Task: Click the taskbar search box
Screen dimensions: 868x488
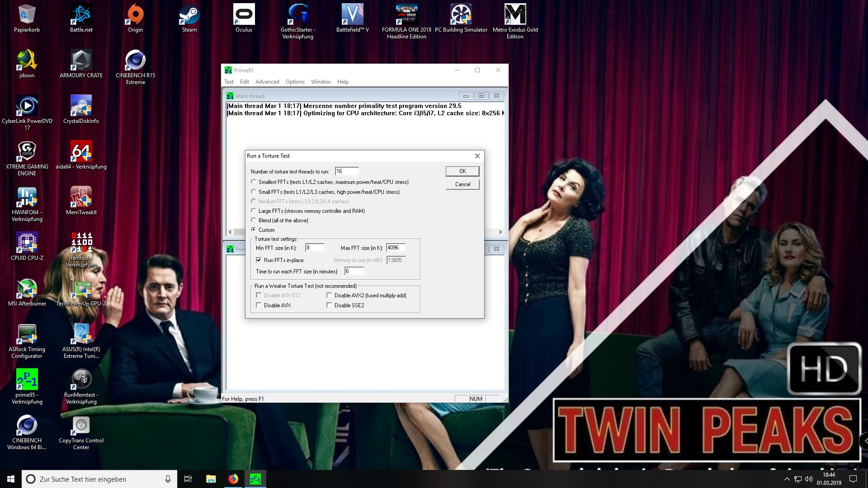Action: click(x=99, y=479)
